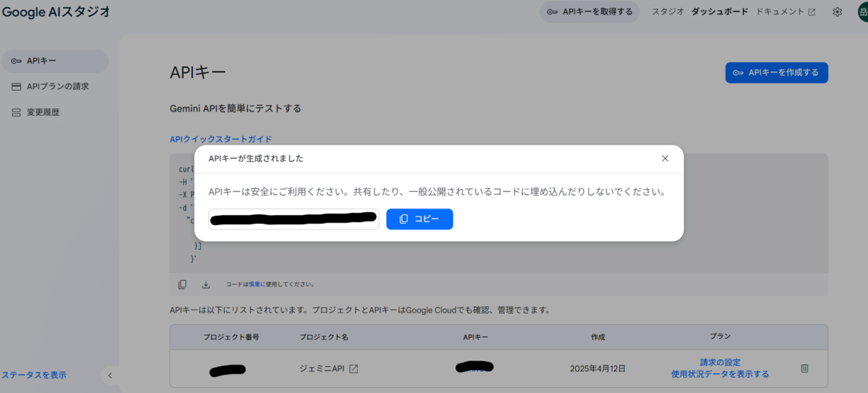Image resolution: width=868 pixels, height=393 pixels.
Task: Click the 請求の設定 link
Action: (720, 362)
